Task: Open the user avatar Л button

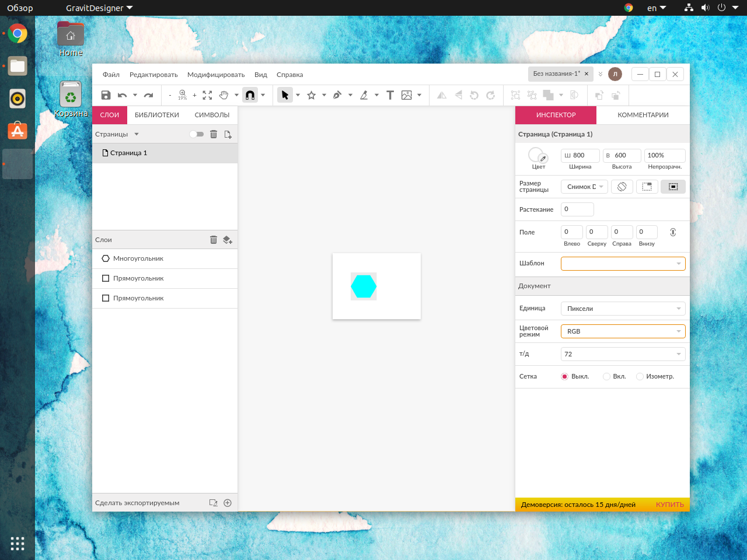Action: coord(615,74)
